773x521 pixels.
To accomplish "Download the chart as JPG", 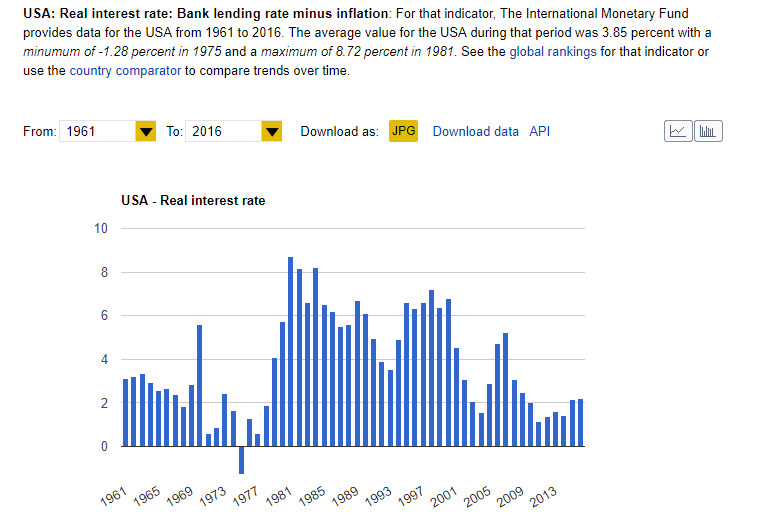I will (403, 131).
